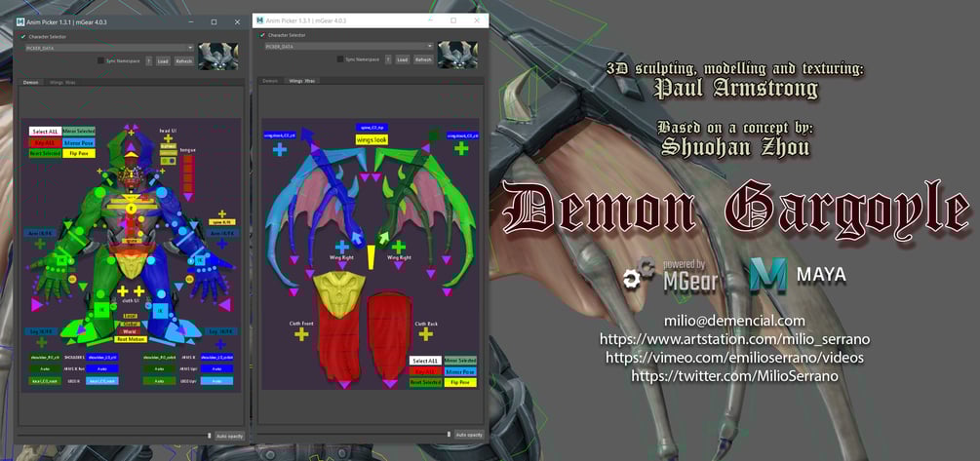
Task: Click Refresh in demon-body picker window
Action: (183, 61)
